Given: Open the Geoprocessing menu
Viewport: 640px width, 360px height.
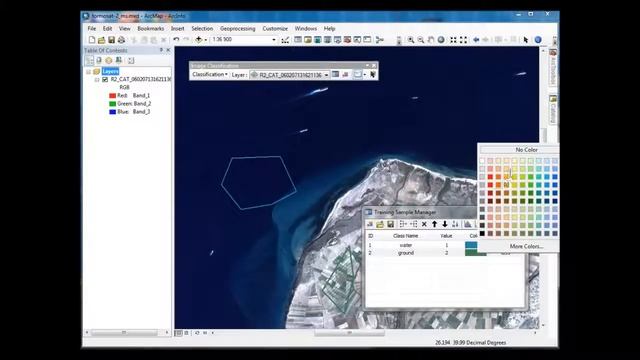Looking at the screenshot, I should coord(238,29).
